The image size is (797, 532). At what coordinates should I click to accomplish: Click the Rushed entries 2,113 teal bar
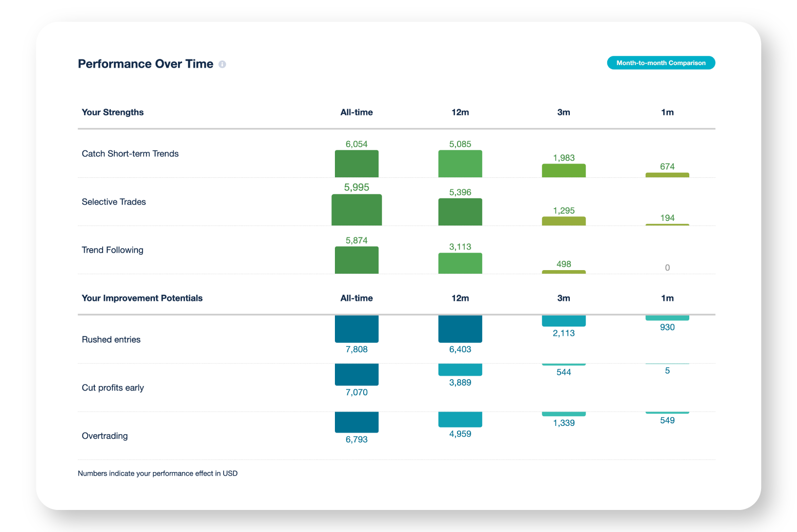click(564, 321)
